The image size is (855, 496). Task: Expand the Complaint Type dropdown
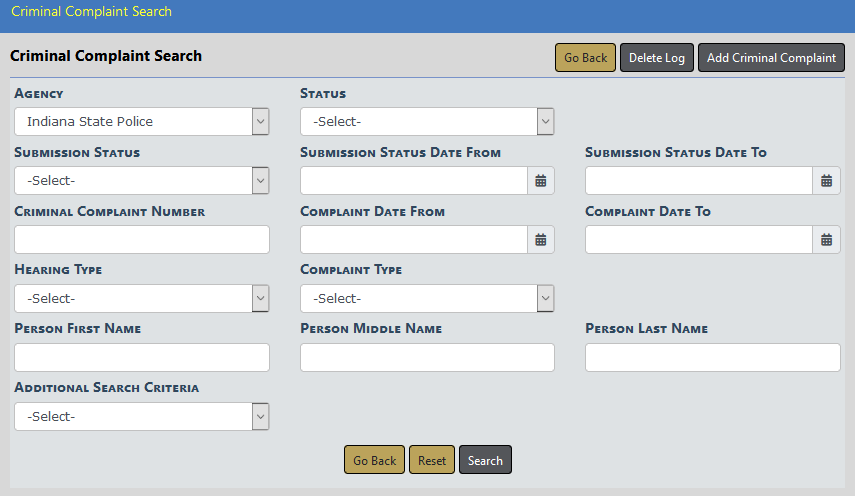[x=427, y=299]
